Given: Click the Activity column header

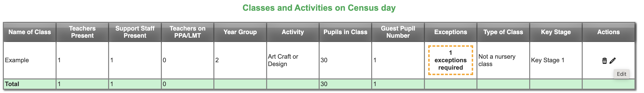Looking at the screenshot, I should pyautogui.click(x=293, y=32).
